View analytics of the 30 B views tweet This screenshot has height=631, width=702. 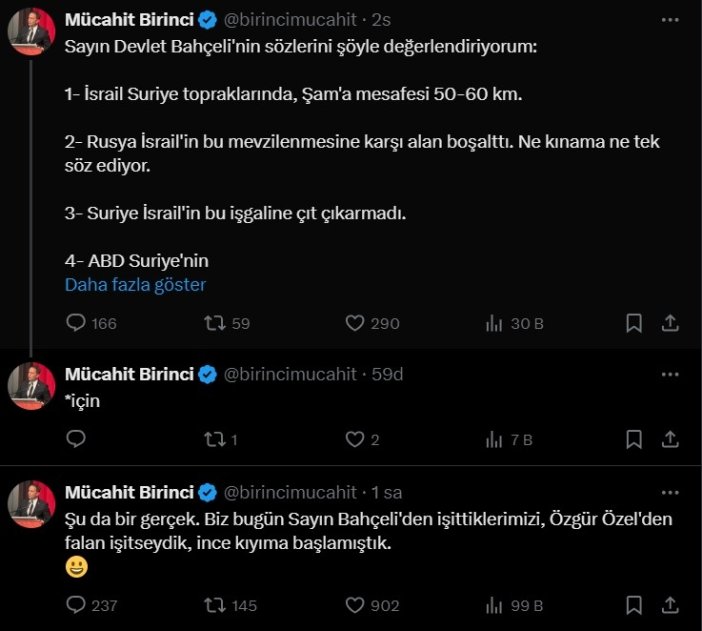click(493, 323)
